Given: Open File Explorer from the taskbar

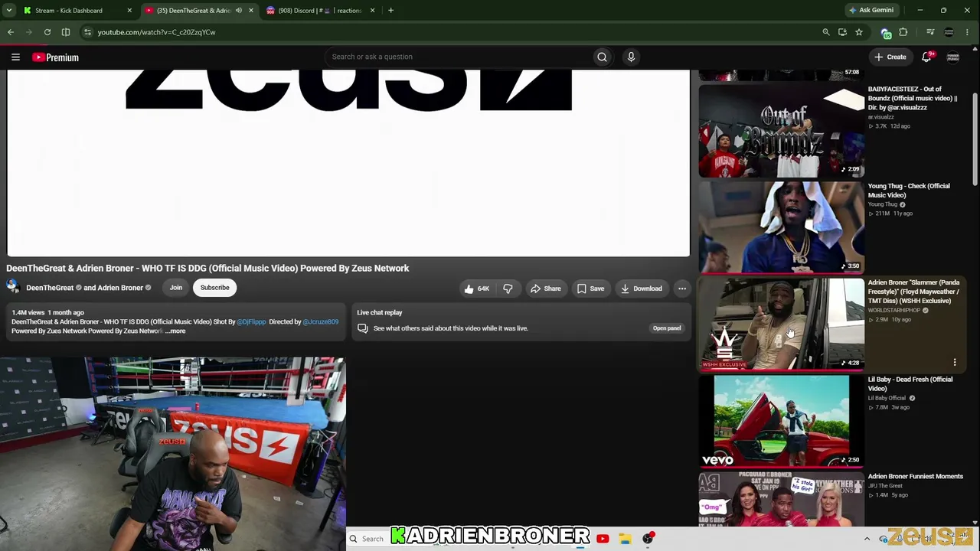Looking at the screenshot, I should click(625, 539).
